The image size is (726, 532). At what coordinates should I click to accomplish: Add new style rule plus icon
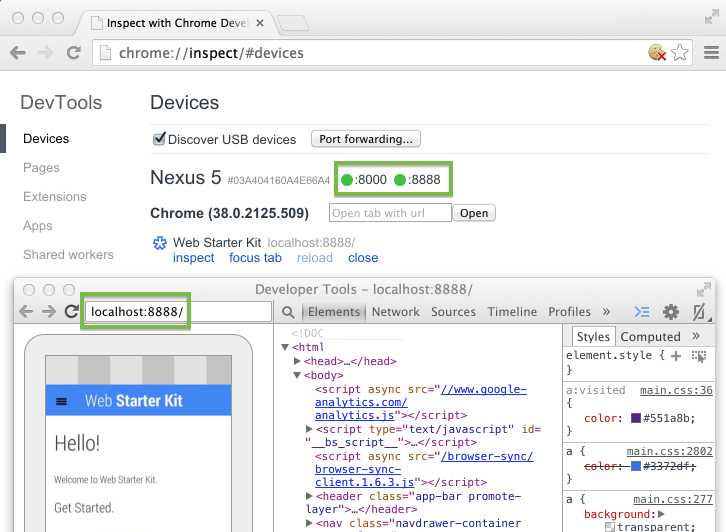[676, 356]
